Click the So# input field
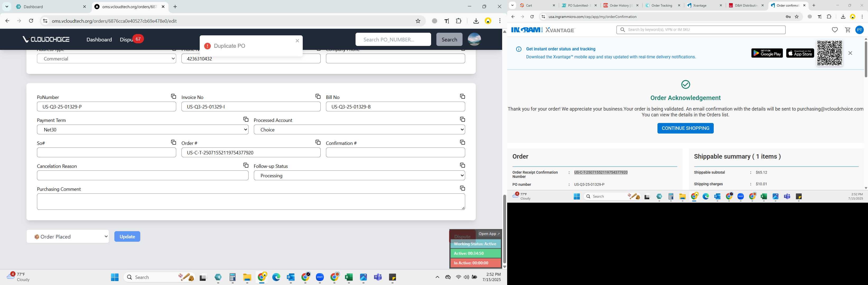The image size is (868, 285). (x=106, y=153)
